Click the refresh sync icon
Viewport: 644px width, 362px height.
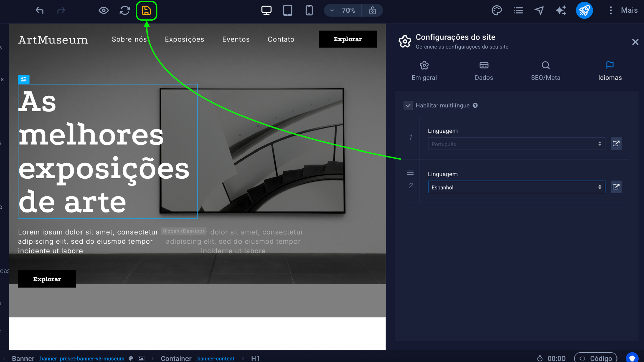[x=125, y=10]
